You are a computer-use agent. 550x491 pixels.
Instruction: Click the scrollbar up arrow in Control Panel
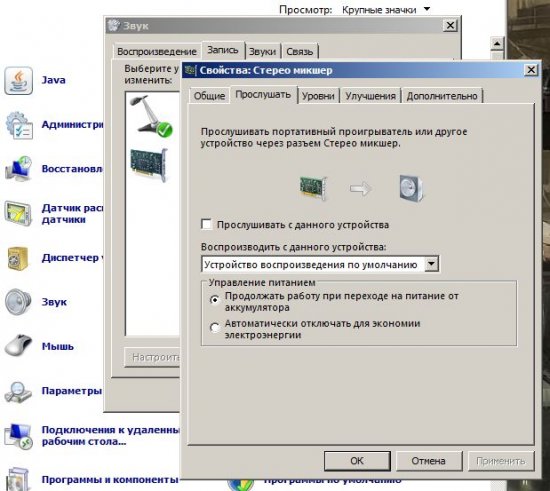point(497,43)
